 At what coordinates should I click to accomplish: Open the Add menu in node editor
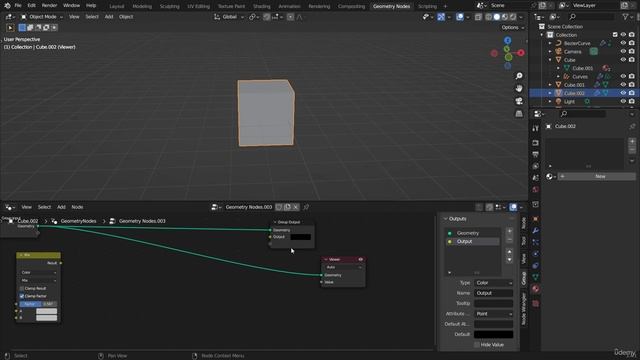(61, 207)
